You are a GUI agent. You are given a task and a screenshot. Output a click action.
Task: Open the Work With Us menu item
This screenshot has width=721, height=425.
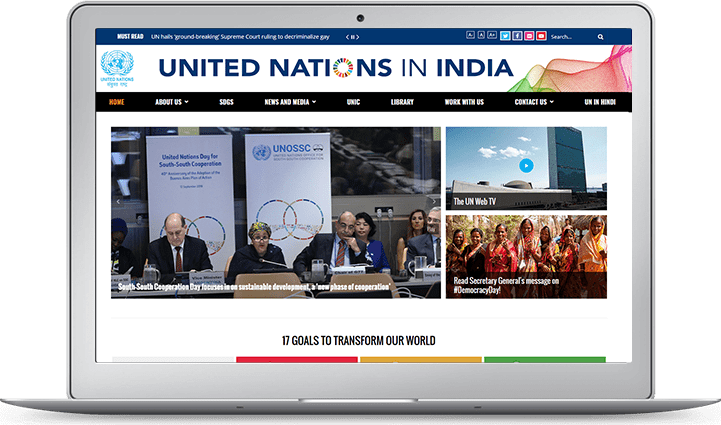click(x=464, y=102)
